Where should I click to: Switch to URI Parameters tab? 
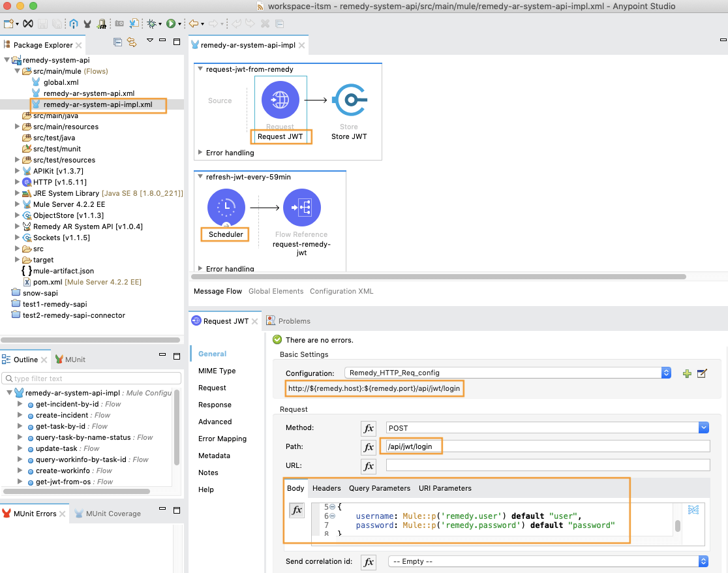[445, 488]
